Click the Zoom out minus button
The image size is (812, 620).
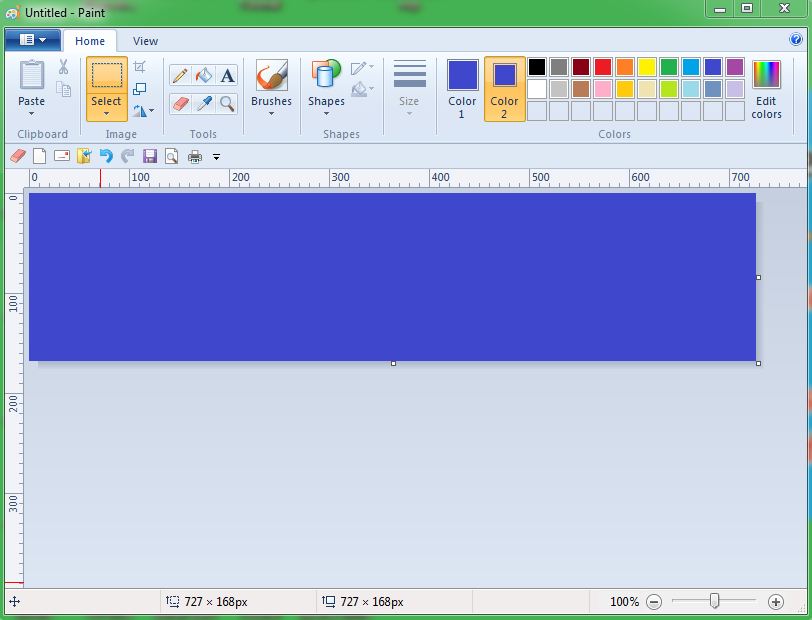[654, 602]
